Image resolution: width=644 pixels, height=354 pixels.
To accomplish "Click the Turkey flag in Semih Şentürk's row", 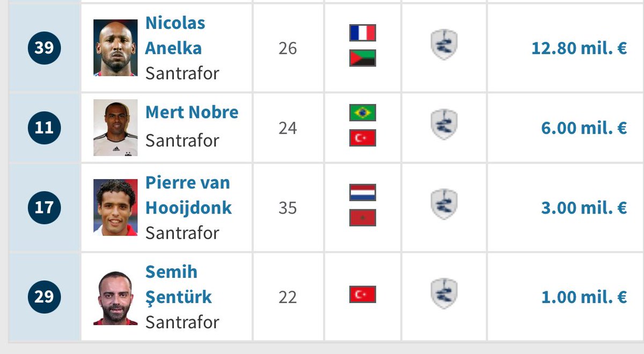I will pos(362,294).
